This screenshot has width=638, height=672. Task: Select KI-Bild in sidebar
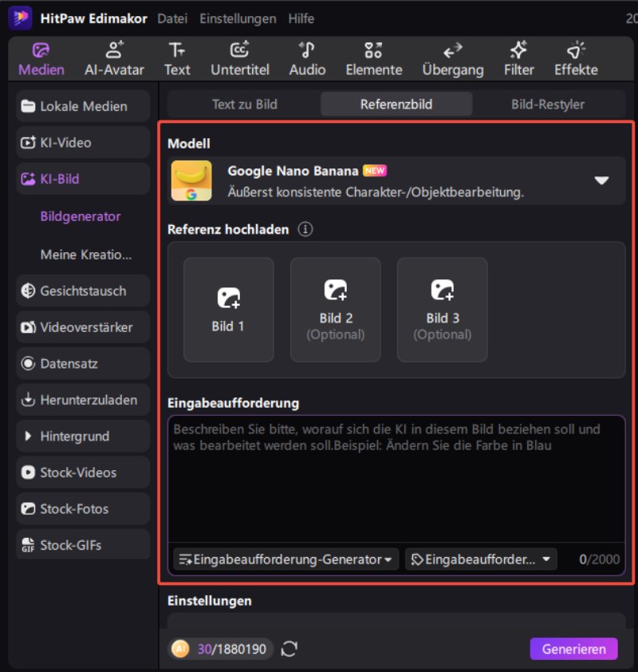(83, 179)
